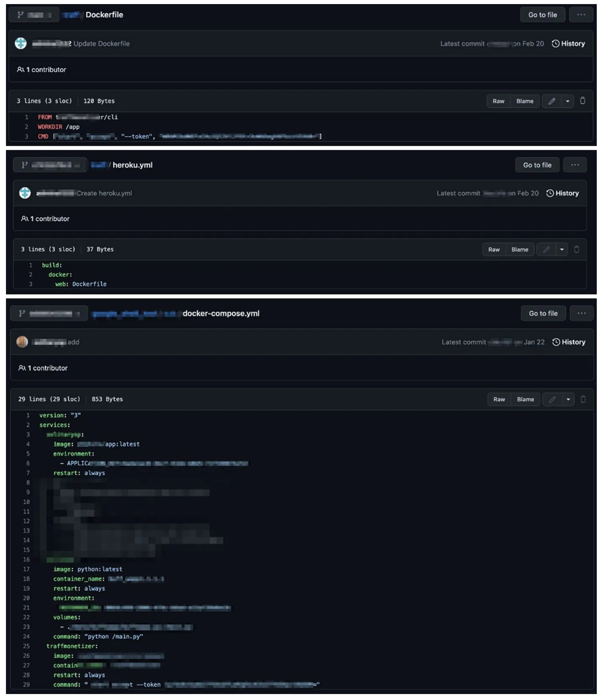This screenshot has width=604, height=700.
Task: Click committer avatar on Update Dockerfile commit
Action: 21,43
